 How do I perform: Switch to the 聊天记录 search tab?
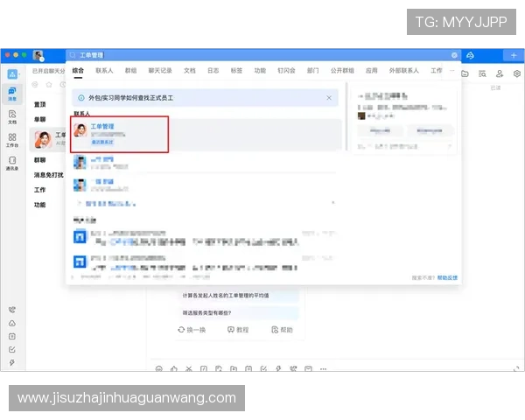[x=160, y=70]
